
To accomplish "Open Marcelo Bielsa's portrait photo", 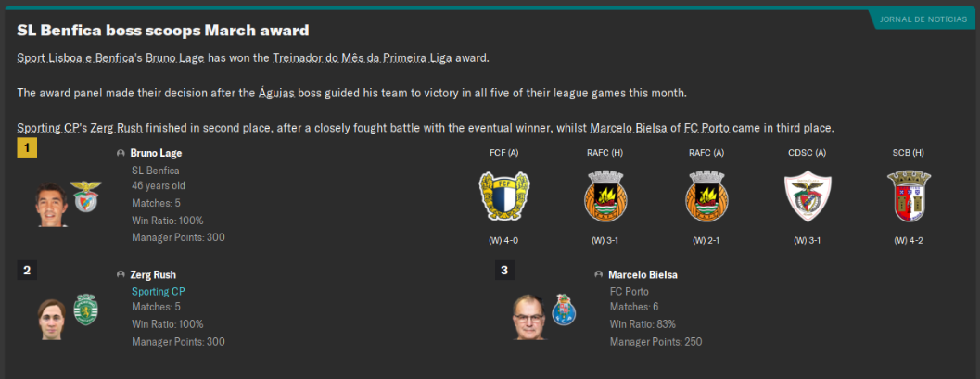I will pos(528,318).
